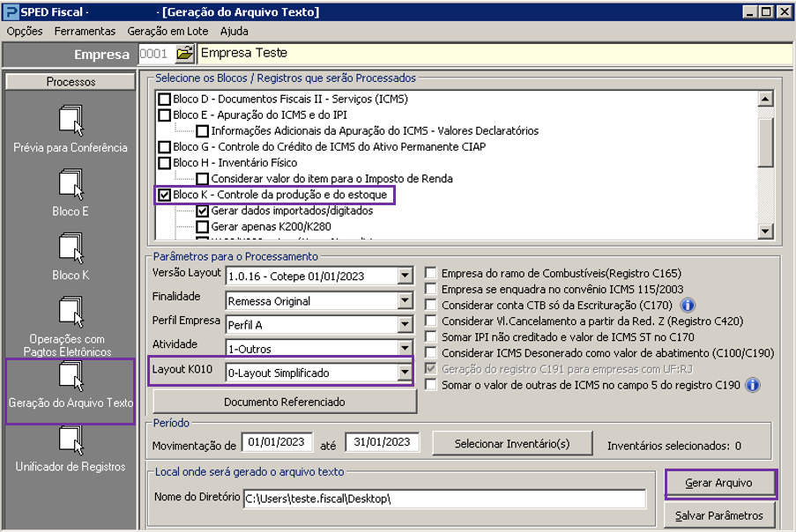Click the 'Inventários selecionados: 0' text

674,446
